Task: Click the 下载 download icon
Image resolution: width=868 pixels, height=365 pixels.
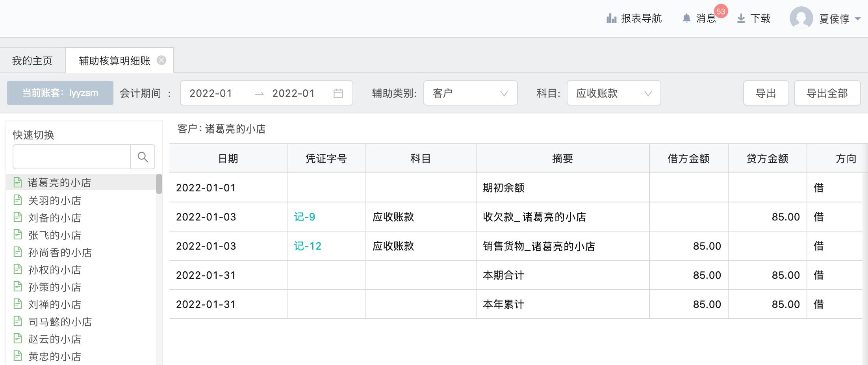Action: (x=741, y=19)
